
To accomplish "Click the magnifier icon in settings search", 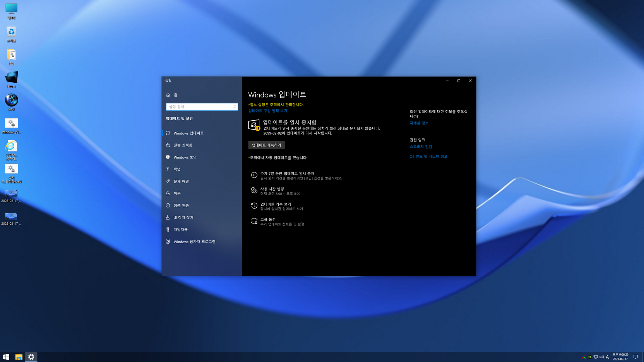I will 234,107.
